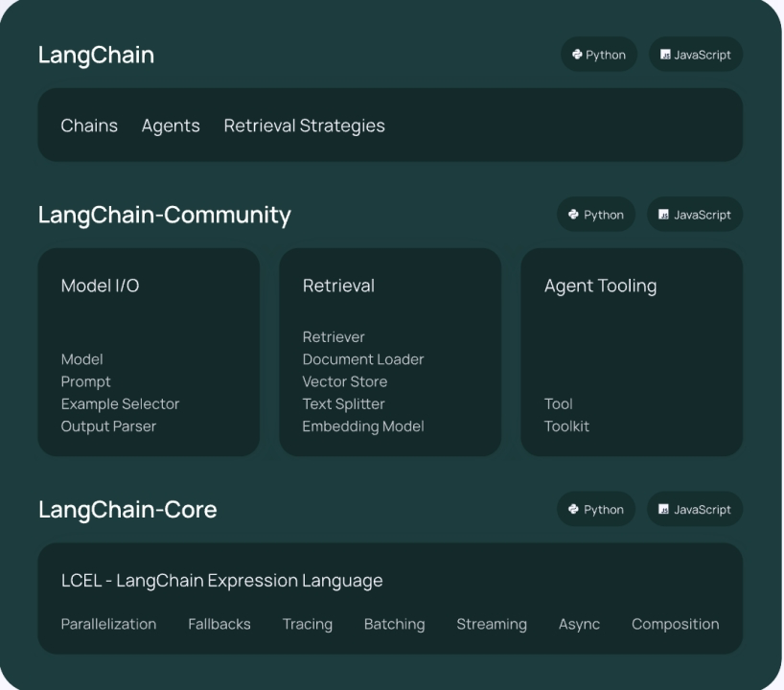784x690 pixels.
Task: Click the Python icon beside LangChain-Core
Action: (x=573, y=510)
